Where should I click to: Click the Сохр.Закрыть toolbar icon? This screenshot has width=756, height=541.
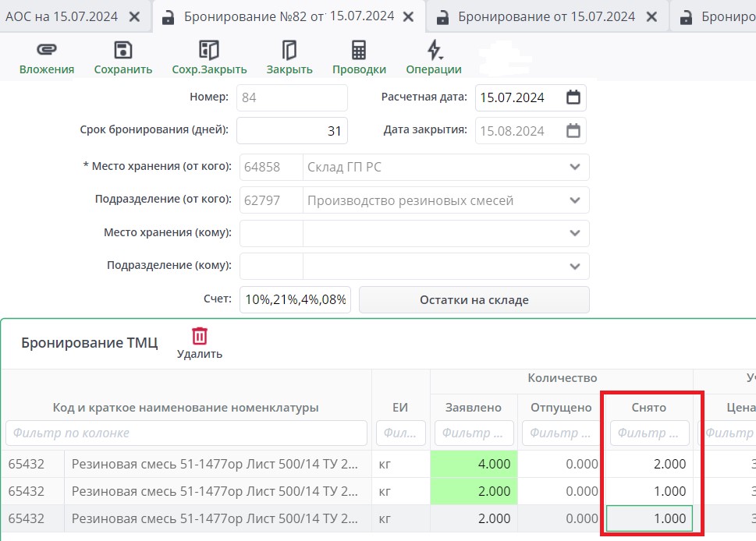(209, 51)
